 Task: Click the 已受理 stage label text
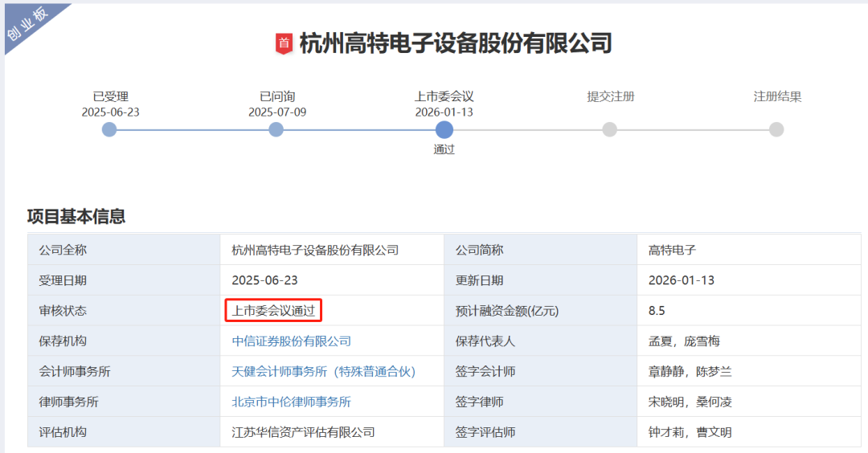coord(110,97)
